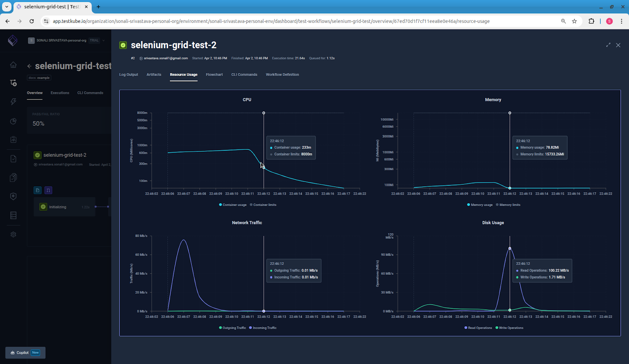The width and height of the screenshot is (629, 364).
Task: Click organization avatar letter S
Action: [31, 40]
